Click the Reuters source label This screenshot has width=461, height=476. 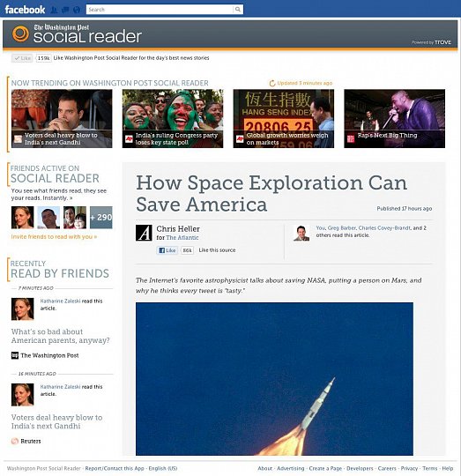tap(31, 441)
